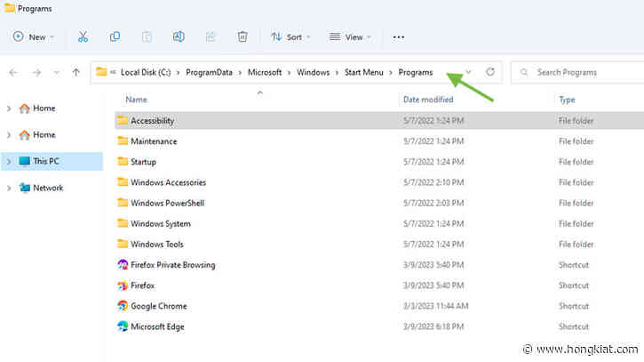Select the Windows PowerShell folder

(167, 203)
